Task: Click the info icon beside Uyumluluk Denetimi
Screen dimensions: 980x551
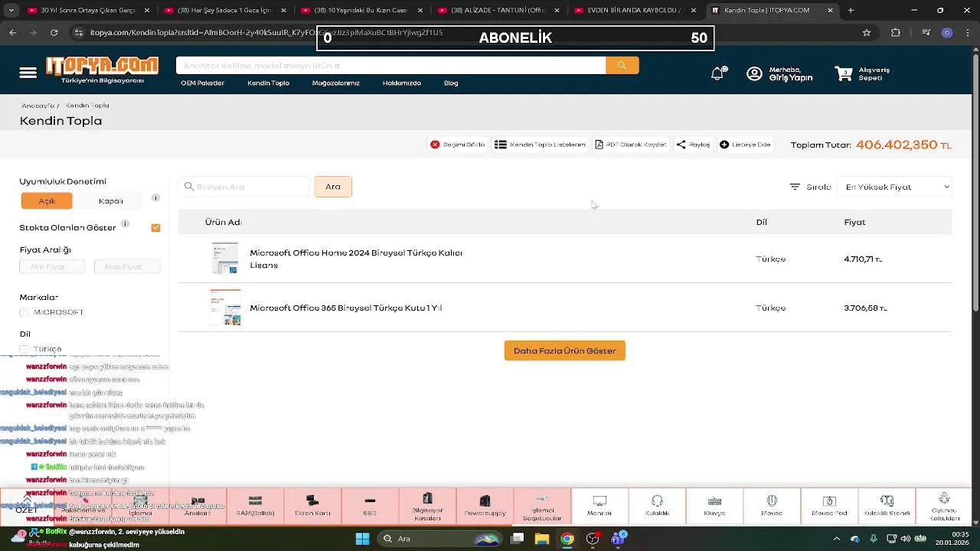Action: (x=155, y=197)
